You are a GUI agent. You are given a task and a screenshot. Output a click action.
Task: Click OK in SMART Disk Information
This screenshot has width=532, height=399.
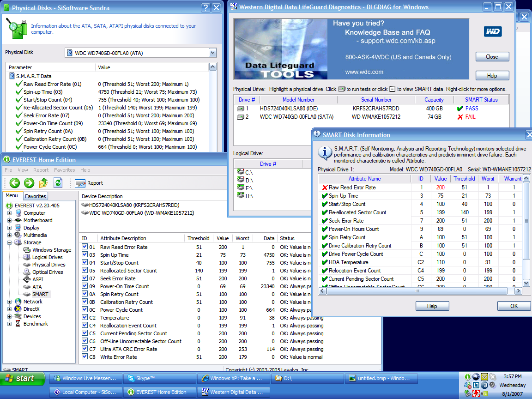click(514, 306)
